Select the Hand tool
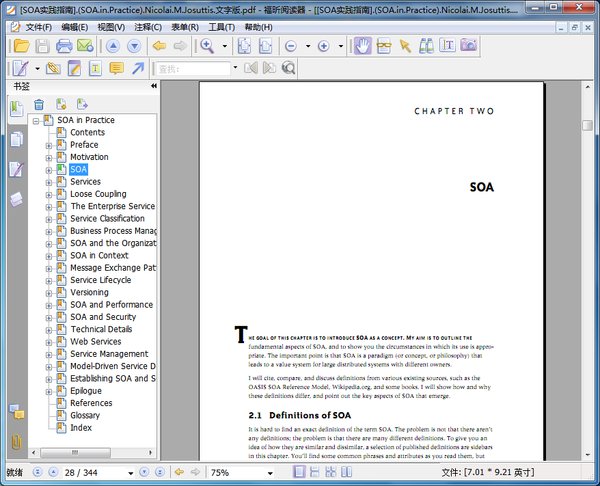This screenshot has height=486, width=600. [362, 46]
